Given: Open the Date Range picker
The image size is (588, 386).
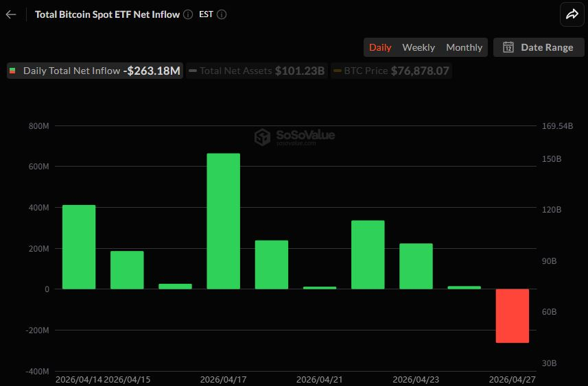Looking at the screenshot, I should click(538, 47).
